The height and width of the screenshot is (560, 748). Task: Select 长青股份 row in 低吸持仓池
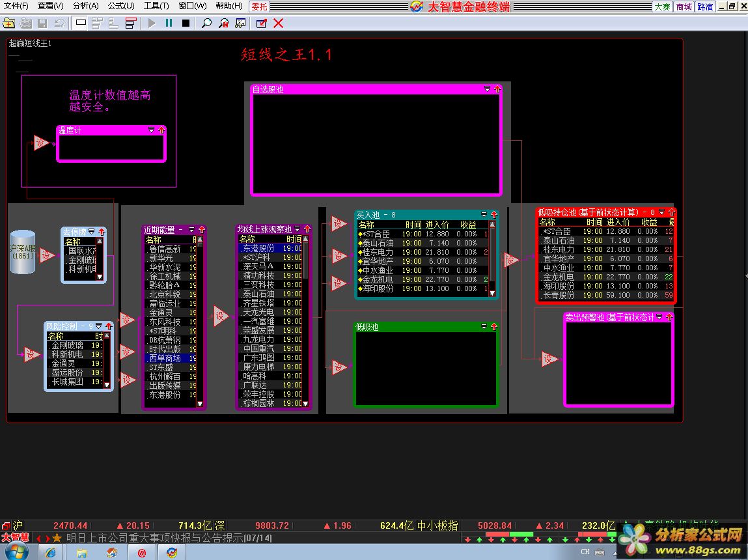606,295
